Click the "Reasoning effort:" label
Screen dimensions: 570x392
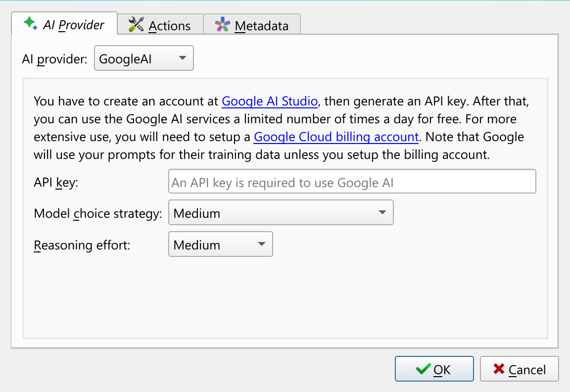coord(82,245)
